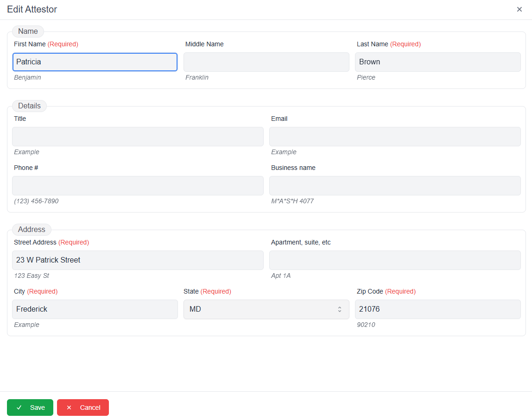Viewport: 532px width, 420px height.
Task: Click the Middle Name label
Action: (204, 44)
